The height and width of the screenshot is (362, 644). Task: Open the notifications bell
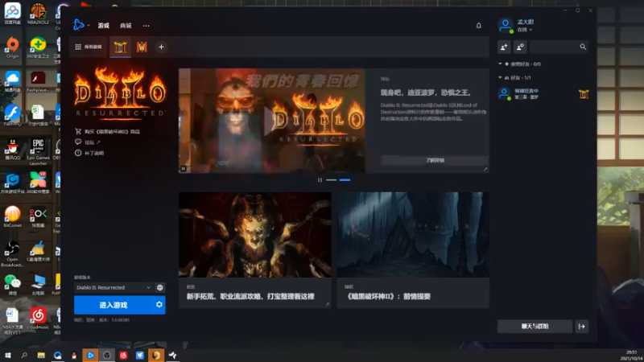[478, 26]
